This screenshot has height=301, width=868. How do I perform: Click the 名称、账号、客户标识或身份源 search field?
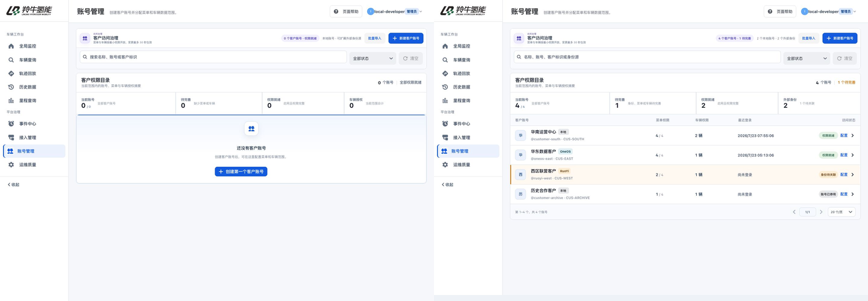click(x=647, y=57)
